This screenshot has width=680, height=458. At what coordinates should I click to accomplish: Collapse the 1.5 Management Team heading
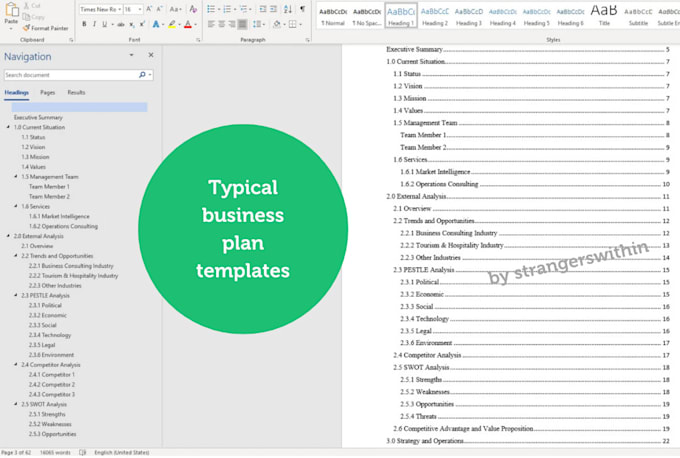[x=16, y=177]
